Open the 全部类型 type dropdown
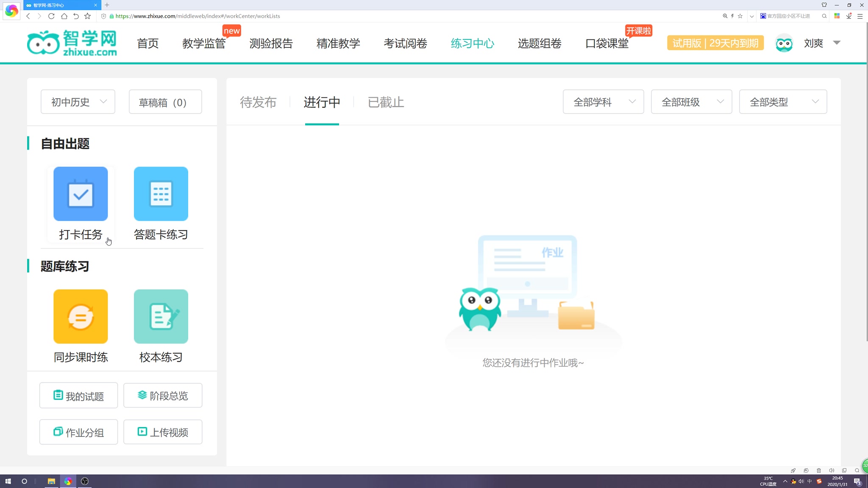The image size is (868, 488). [x=782, y=102]
